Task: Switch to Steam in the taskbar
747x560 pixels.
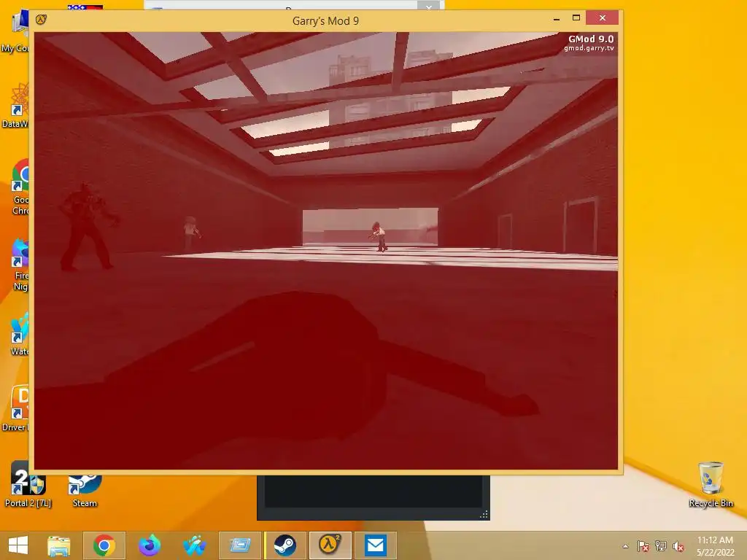Action: coord(285,545)
